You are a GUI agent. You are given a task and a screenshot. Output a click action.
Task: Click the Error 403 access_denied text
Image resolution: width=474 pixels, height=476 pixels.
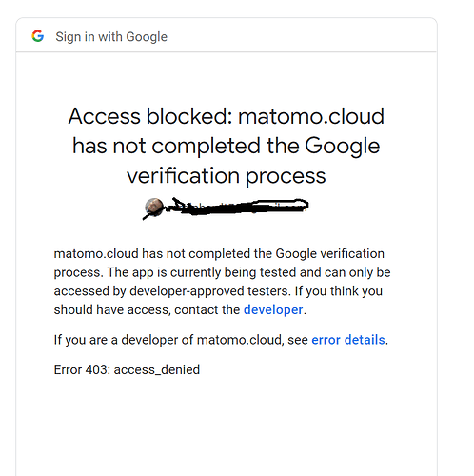(127, 369)
